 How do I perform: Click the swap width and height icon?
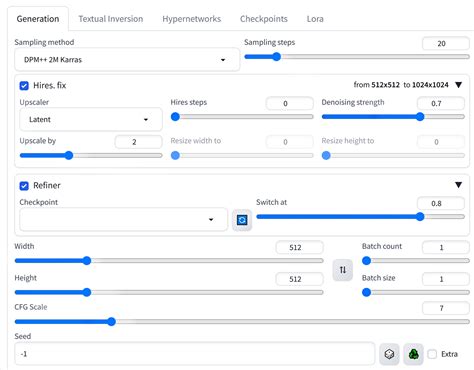[343, 270]
